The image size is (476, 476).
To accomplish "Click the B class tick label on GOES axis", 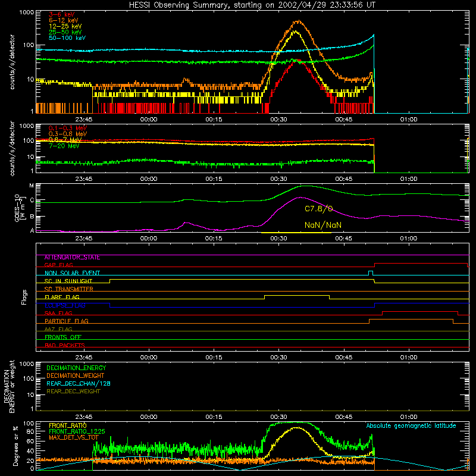I will coord(32,217).
